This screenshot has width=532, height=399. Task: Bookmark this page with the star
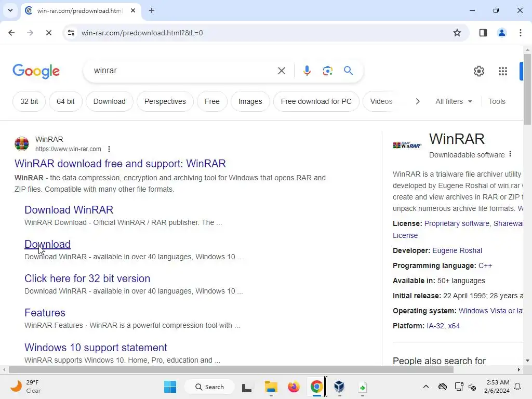[x=457, y=33]
